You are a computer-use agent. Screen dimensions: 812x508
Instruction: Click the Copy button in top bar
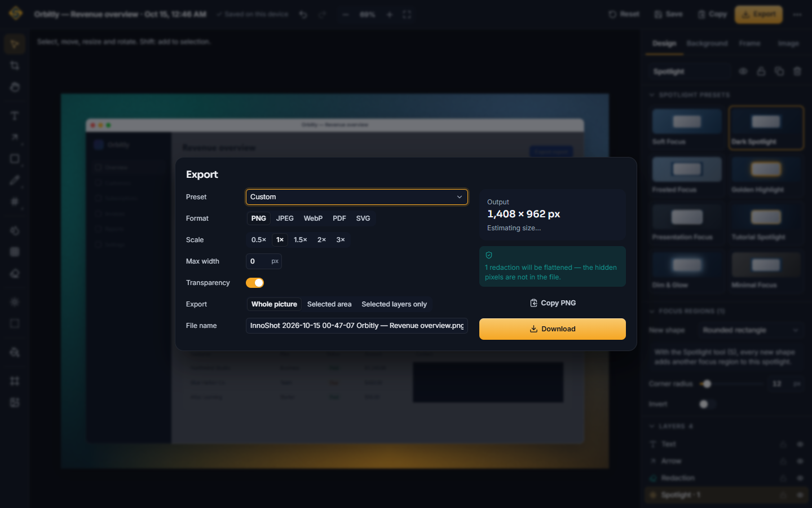[x=712, y=14]
